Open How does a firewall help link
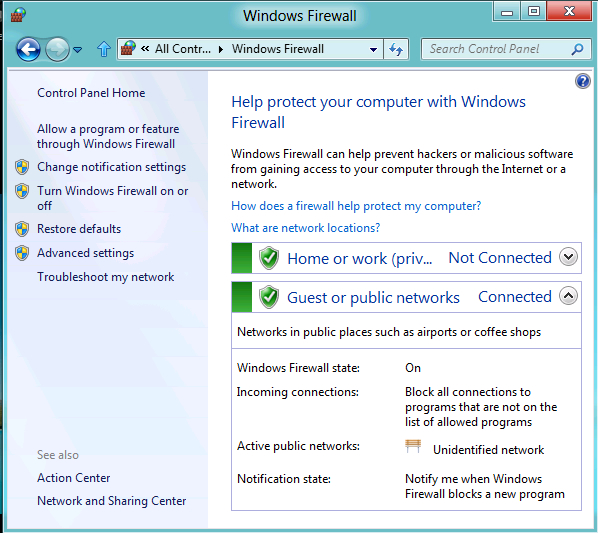The width and height of the screenshot is (598, 533). (x=356, y=206)
